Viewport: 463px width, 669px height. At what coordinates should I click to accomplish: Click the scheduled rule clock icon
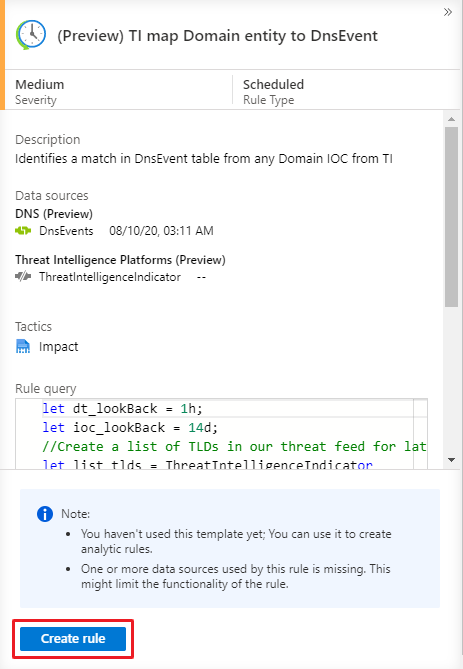click(x=31, y=35)
